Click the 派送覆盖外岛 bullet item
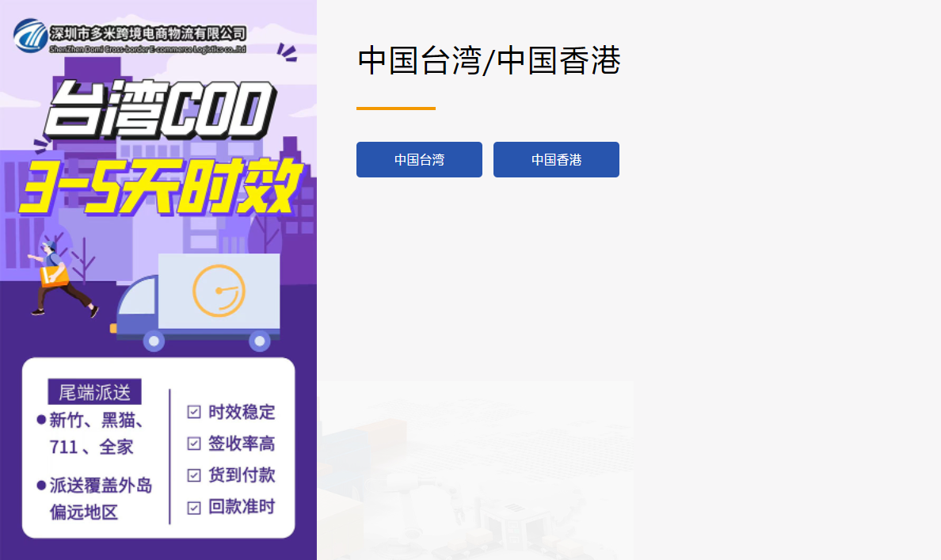This screenshot has height=560, width=941. point(95,498)
